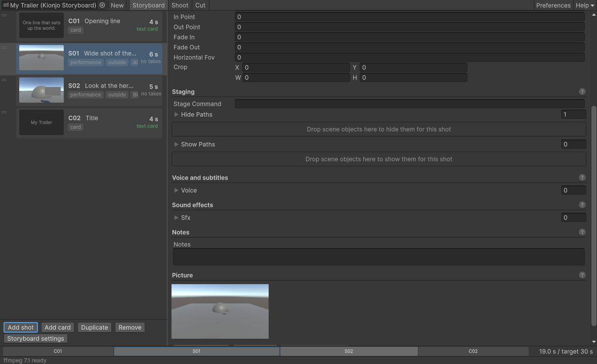Click the Show Paths count field
The height and width of the screenshot is (364, 597).
(573, 144)
